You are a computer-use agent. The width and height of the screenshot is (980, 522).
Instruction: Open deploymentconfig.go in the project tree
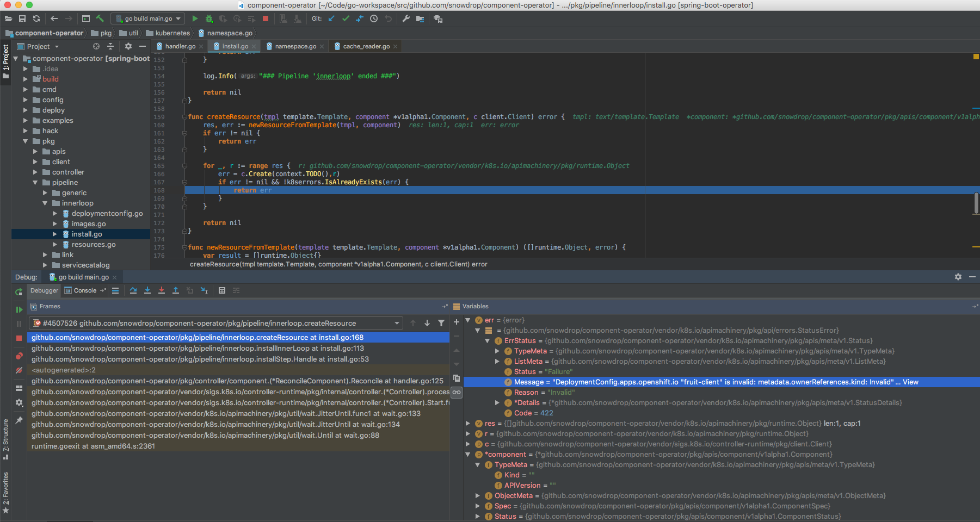(107, 214)
